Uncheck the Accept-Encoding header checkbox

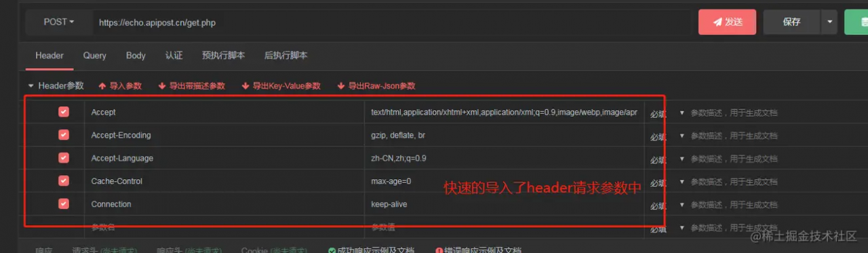tap(64, 135)
